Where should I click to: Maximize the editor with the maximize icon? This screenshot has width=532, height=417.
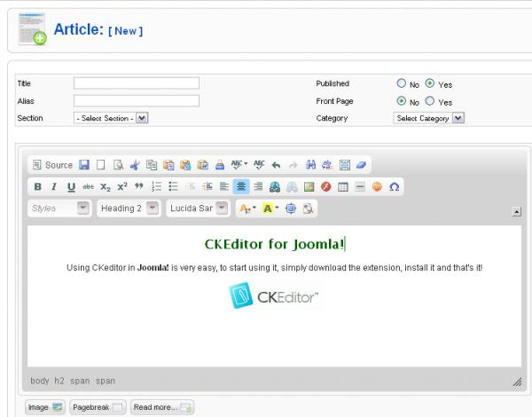coord(291,208)
